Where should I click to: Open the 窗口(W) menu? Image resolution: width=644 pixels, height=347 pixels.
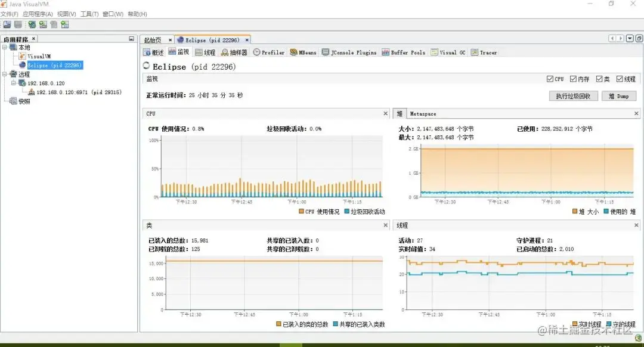pos(113,14)
